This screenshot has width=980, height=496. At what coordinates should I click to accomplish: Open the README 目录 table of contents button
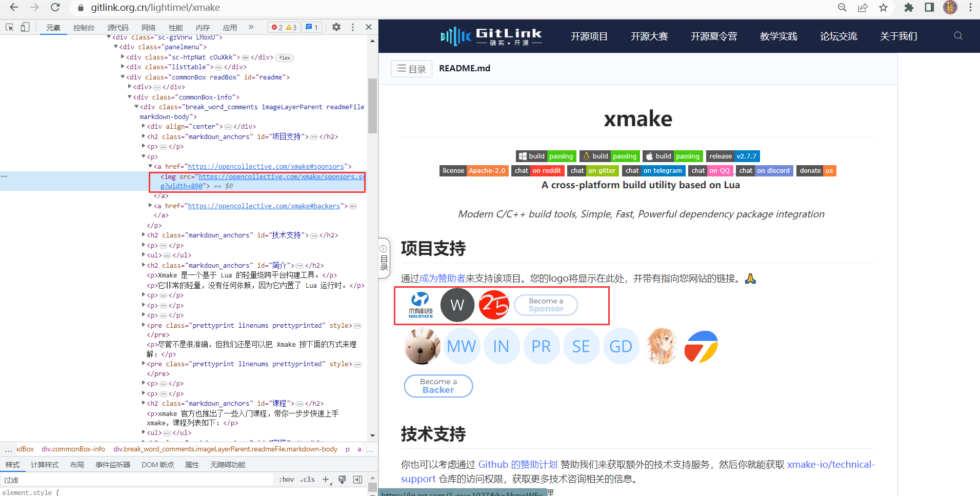[x=411, y=69]
